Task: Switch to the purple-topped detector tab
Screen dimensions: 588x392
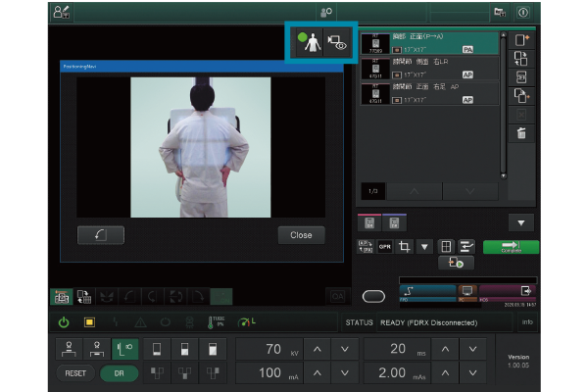Action: click(x=394, y=222)
